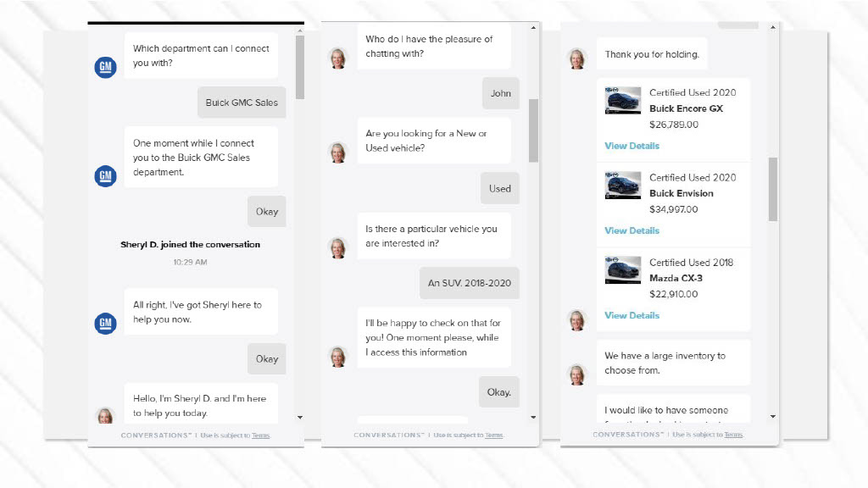Click 'Which department can I connect you with?' message

coord(201,55)
